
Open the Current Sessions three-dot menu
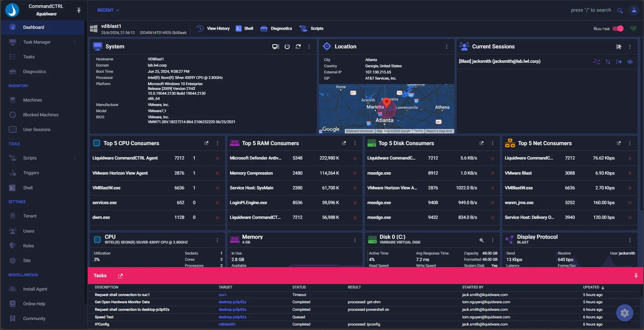(630, 47)
